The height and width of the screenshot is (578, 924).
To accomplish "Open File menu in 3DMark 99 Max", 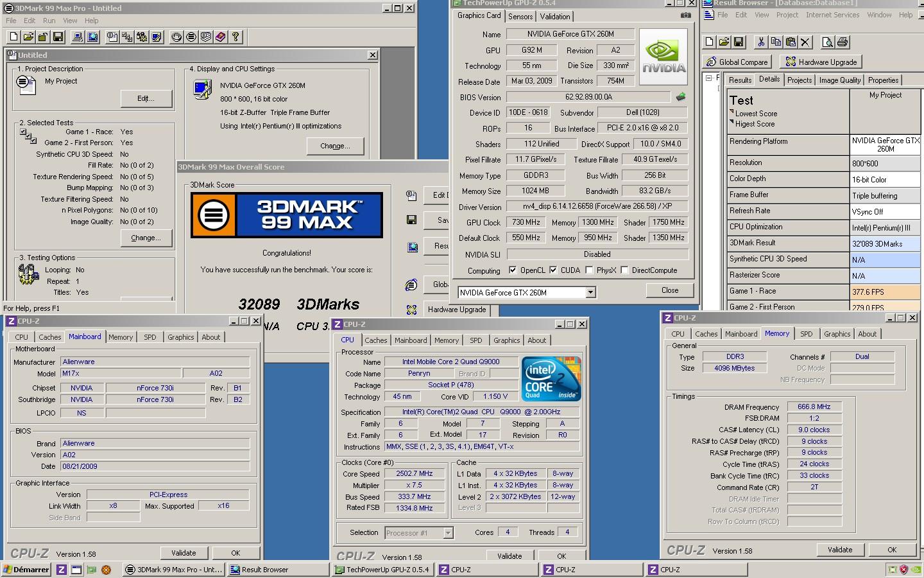I will tap(12, 21).
